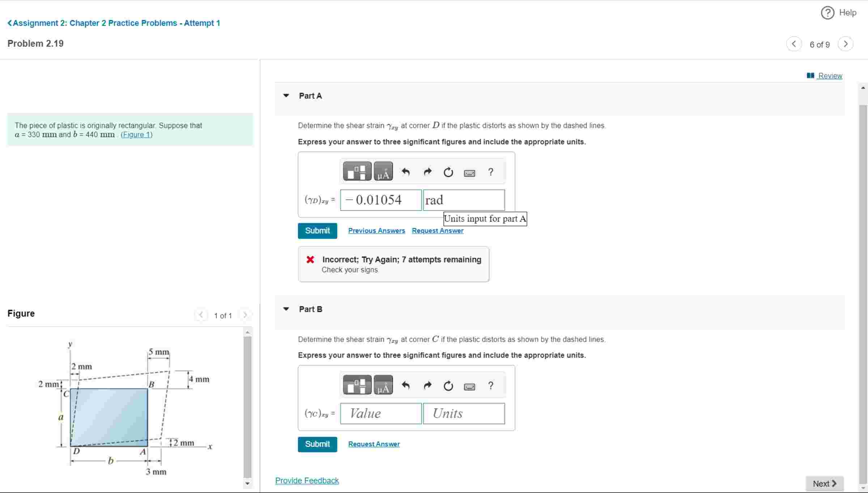
Task: Collapse the Part B section
Action: [286, 309]
